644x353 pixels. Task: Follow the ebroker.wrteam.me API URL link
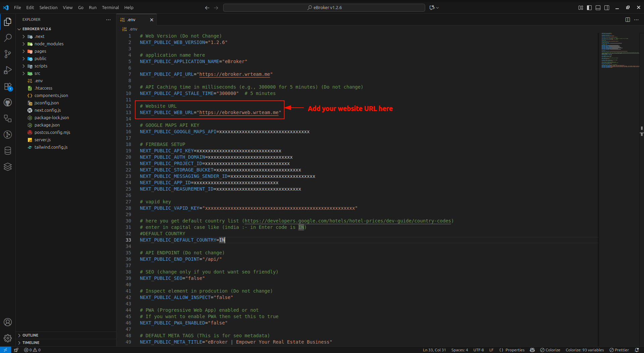pos(235,74)
